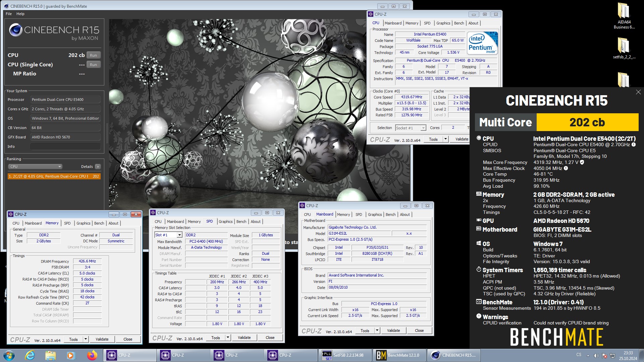Screen dimensions: 644x362
Task: Switch to SPD tab in Mainboard CPU-Z window
Action: [x=359, y=215]
